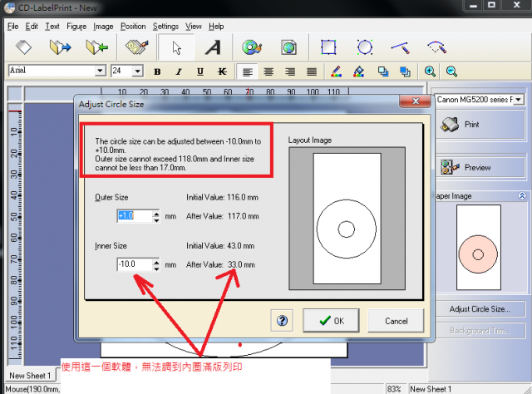The width and height of the screenshot is (532, 394).
Task: Click the Adjust Circle Size button
Action: tap(480, 309)
